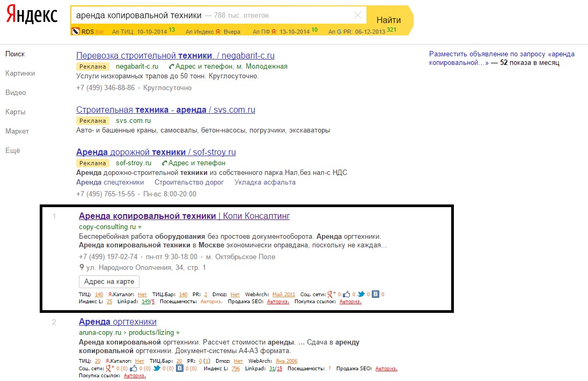Open the Аренда спецтехники sitelink
The height and width of the screenshot is (381, 588).
click(x=110, y=182)
